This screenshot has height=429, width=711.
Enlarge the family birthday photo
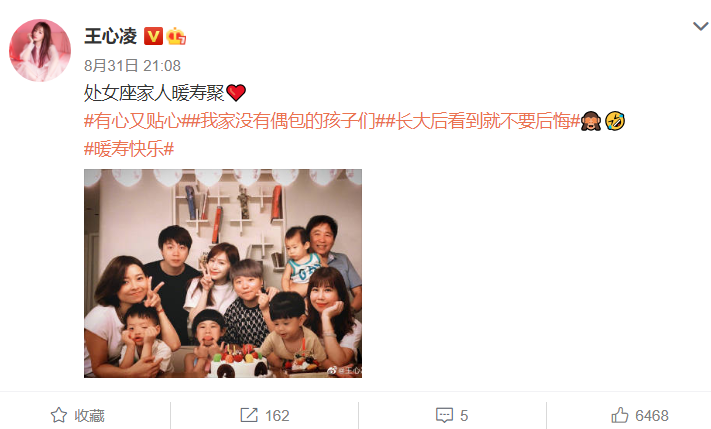(223, 273)
